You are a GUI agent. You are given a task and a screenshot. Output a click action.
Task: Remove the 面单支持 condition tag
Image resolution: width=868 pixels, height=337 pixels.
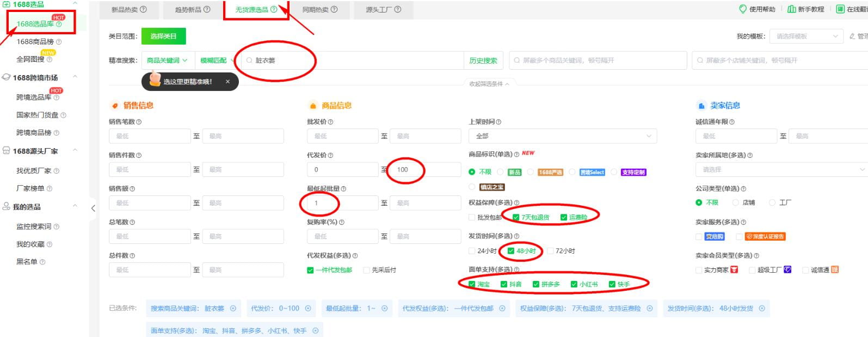pyautogui.click(x=315, y=330)
